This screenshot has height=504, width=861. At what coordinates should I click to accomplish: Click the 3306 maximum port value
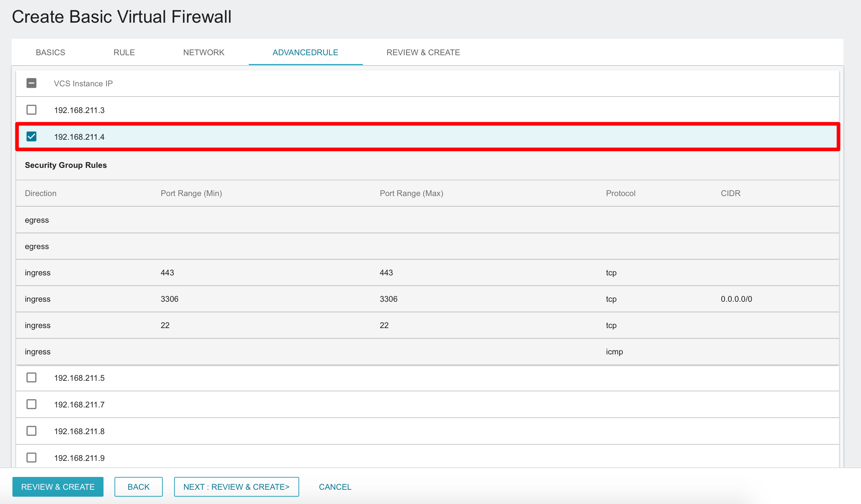coord(388,299)
